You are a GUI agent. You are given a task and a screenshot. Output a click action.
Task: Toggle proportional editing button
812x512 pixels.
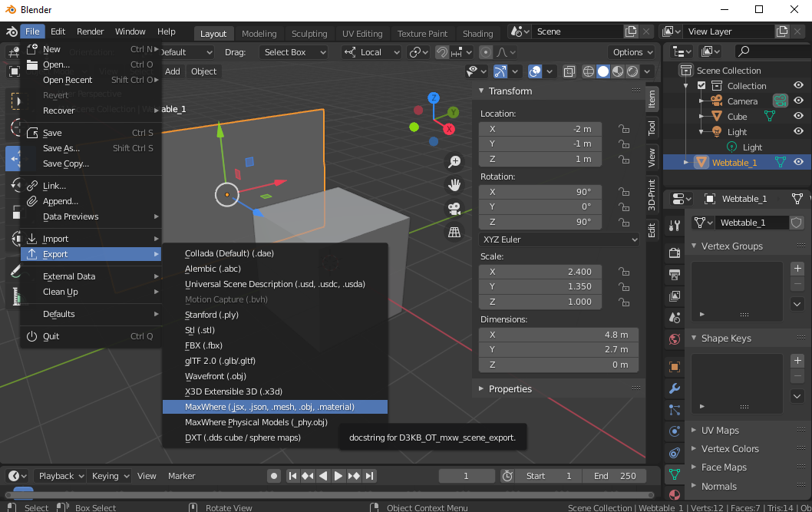click(x=486, y=52)
